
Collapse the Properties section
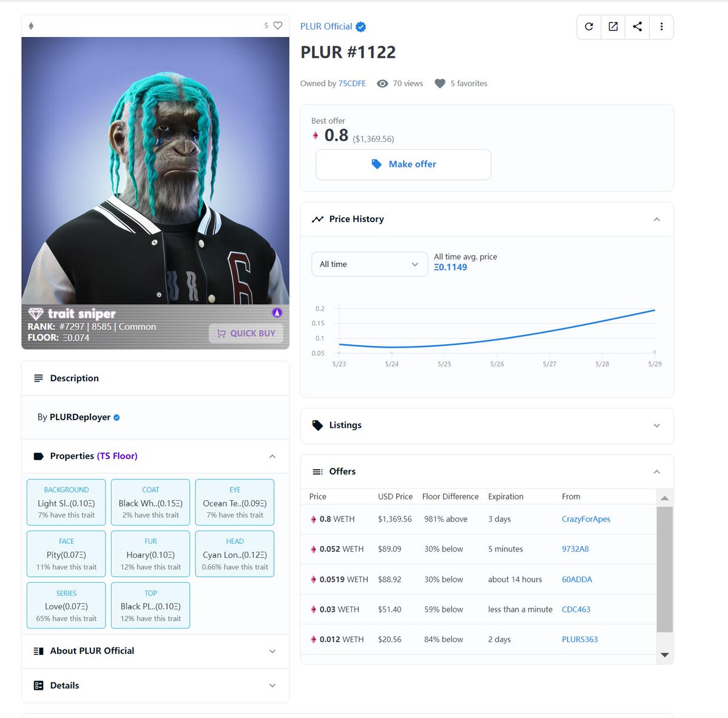click(x=272, y=456)
